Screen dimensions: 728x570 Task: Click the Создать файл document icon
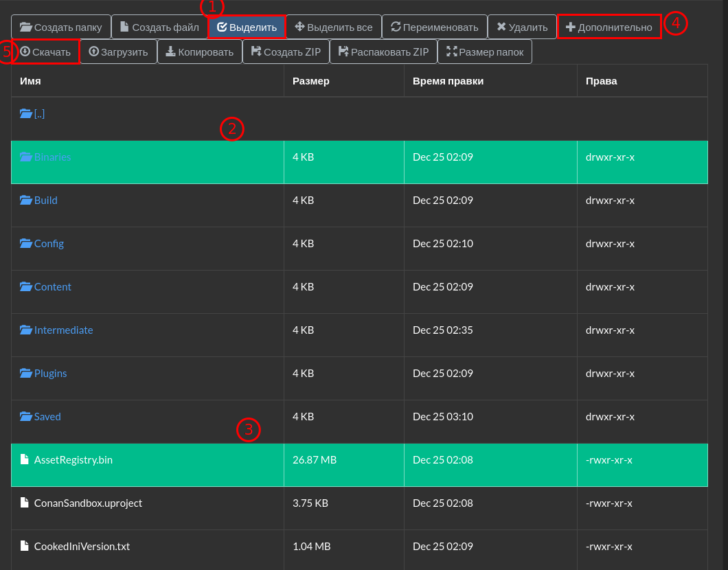click(124, 27)
